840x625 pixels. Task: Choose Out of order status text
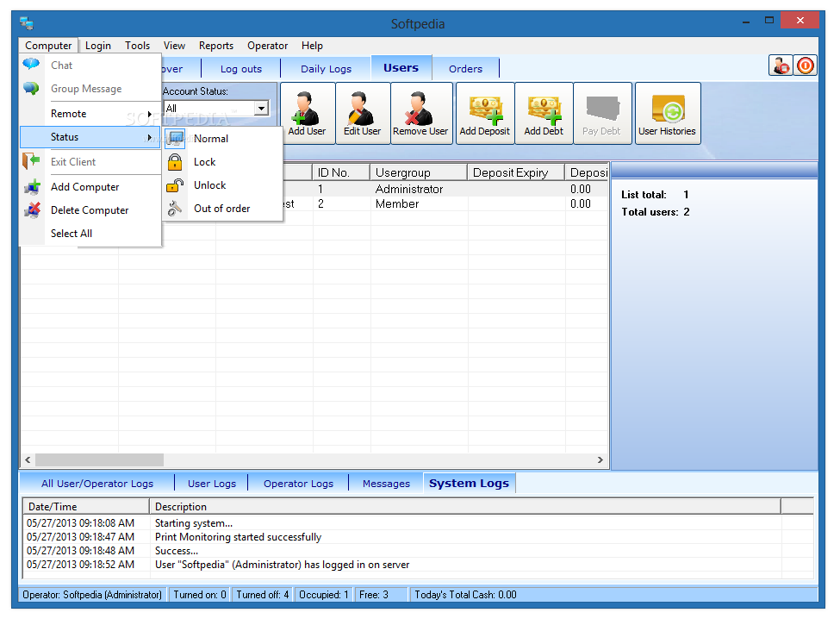pos(221,209)
